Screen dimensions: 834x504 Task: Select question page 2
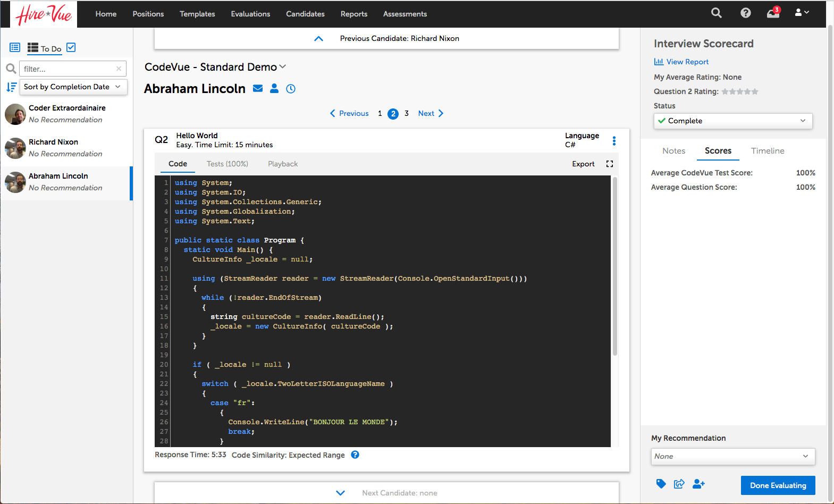[393, 114]
